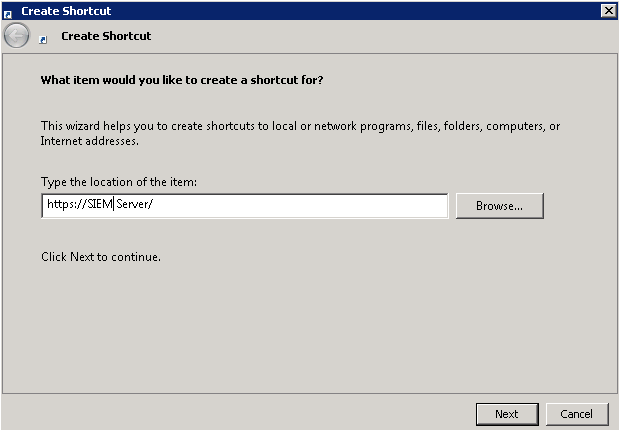619x430 pixels.
Task: Click the 'Internet addresses.' text line
Action: click(x=90, y=141)
